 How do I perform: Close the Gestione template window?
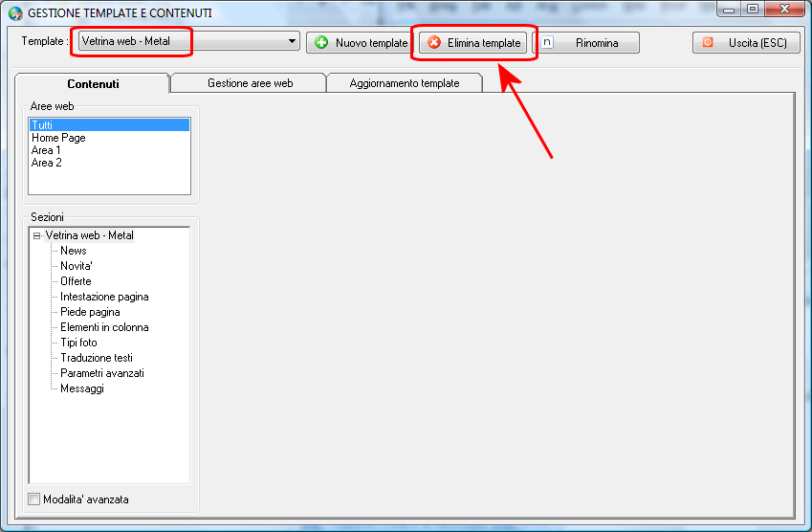(x=784, y=9)
